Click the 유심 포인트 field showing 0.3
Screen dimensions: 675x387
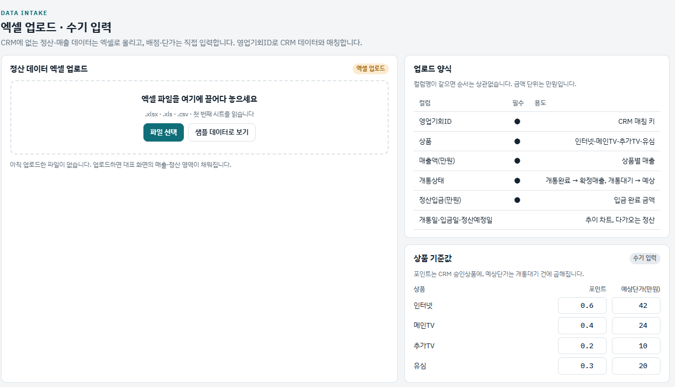[x=582, y=365]
